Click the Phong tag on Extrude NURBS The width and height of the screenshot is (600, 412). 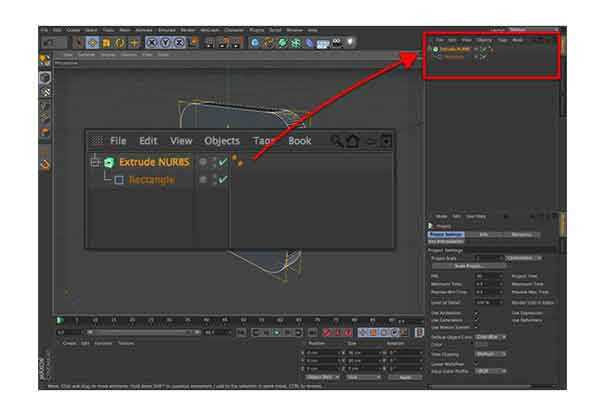pyautogui.click(x=237, y=160)
